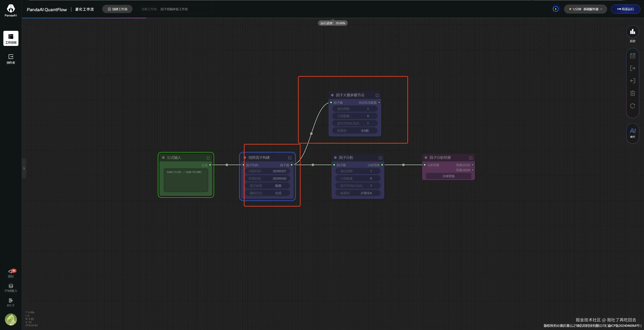
Task: Click the import arrow icon in right toolbar
Action: pyautogui.click(x=632, y=81)
